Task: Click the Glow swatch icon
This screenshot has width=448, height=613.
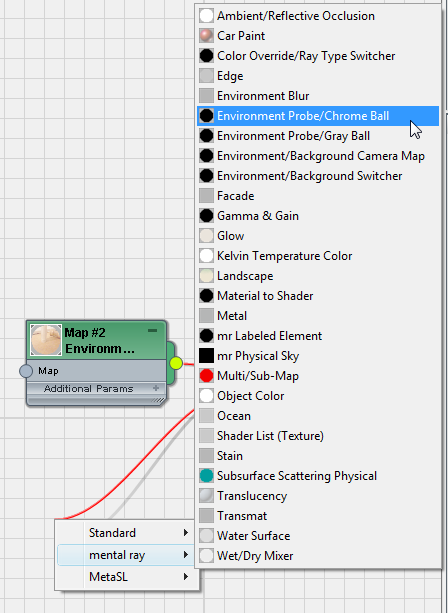Action: tap(206, 236)
